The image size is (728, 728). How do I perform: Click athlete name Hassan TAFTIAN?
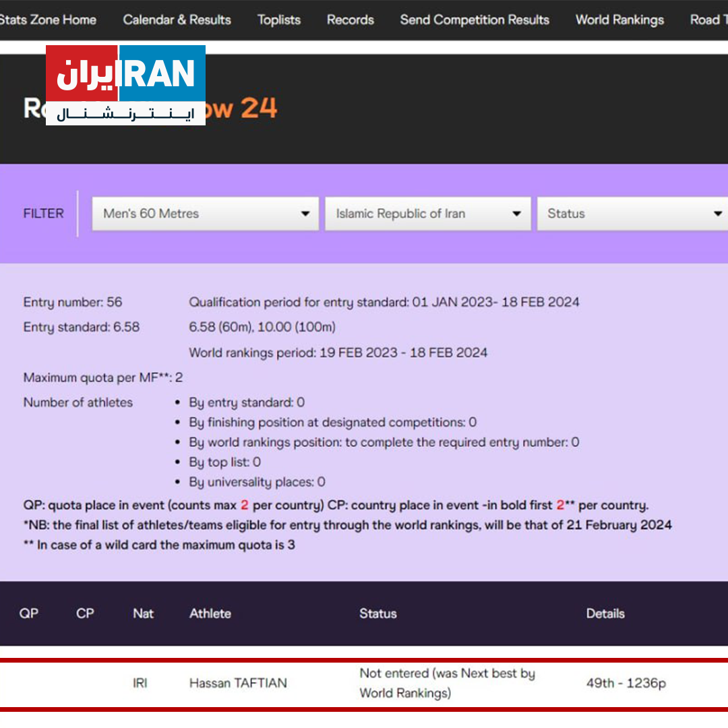click(239, 683)
